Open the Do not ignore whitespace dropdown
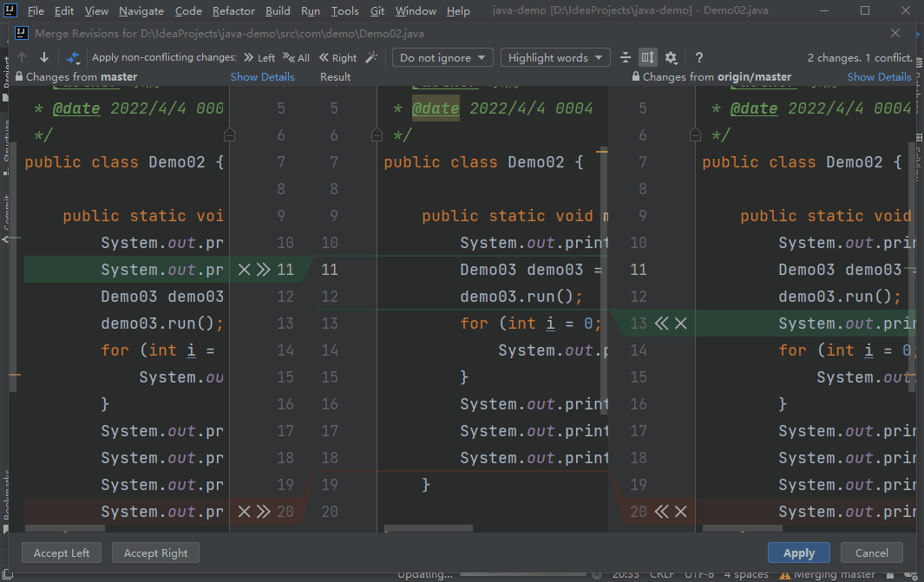 [x=442, y=57]
